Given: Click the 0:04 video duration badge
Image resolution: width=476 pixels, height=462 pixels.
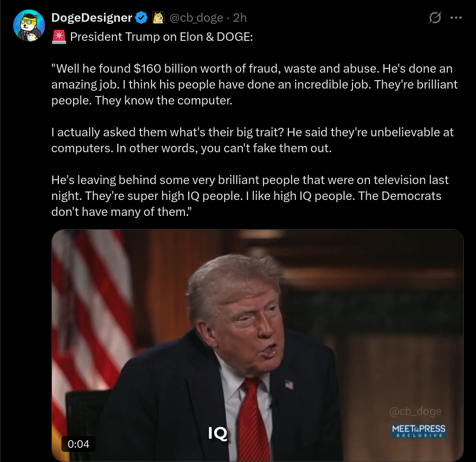Looking at the screenshot, I should (x=78, y=444).
